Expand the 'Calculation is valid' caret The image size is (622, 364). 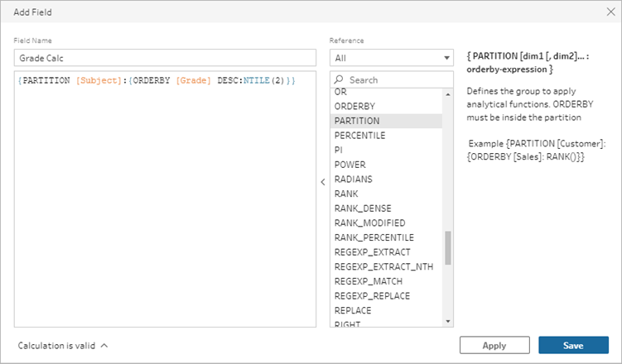(104, 345)
